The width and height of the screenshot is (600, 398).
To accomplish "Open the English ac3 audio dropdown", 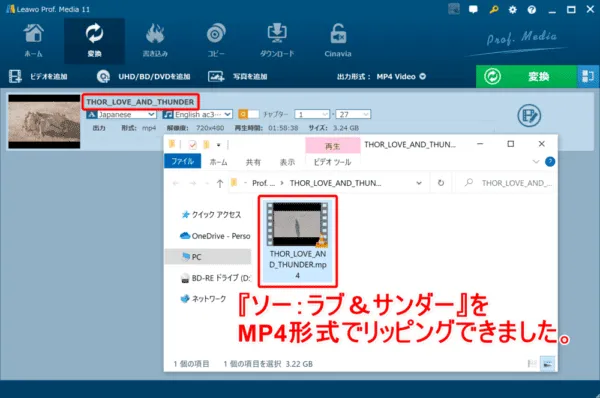I will coord(197,114).
